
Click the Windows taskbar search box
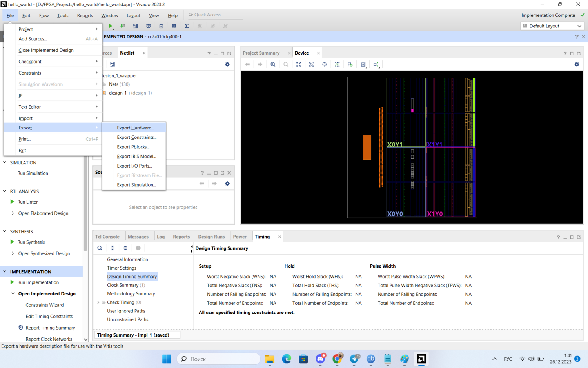point(219,359)
